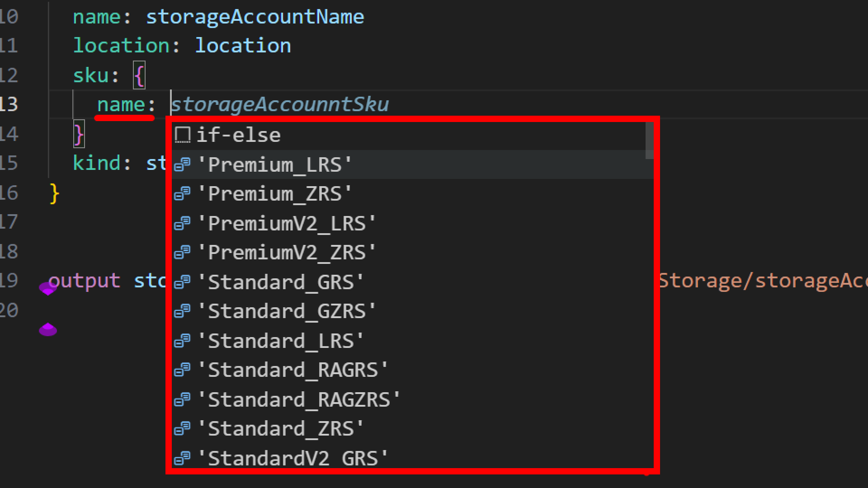The image size is (868, 488).
Task: Click the opening brace after sku
Action: pyautogui.click(x=139, y=75)
